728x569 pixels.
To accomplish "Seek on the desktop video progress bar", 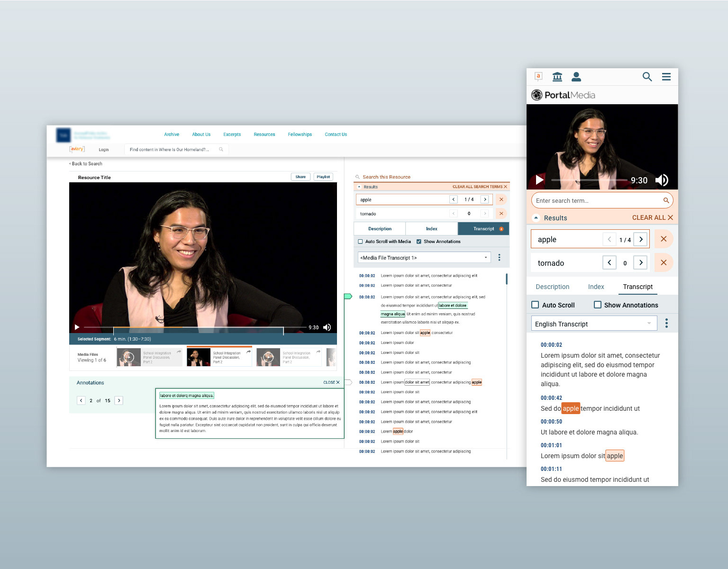I will pyautogui.click(x=195, y=327).
